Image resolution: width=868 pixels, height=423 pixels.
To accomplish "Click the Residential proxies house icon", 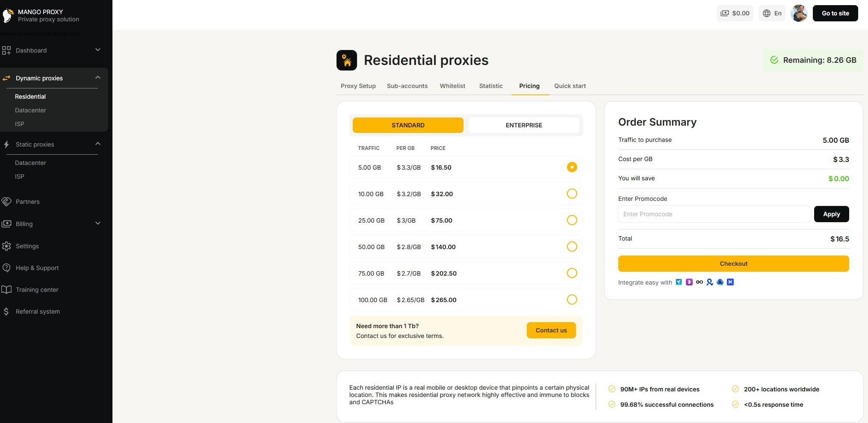I will tap(346, 60).
